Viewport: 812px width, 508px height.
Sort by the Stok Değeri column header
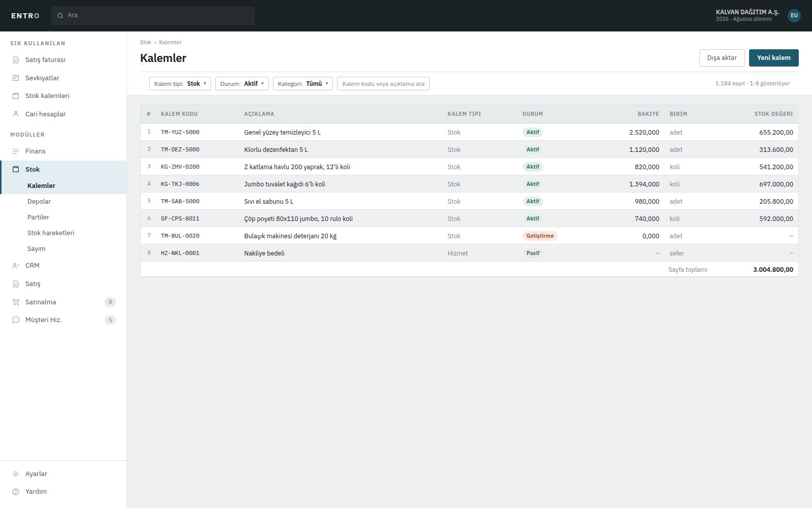pyautogui.click(x=773, y=114)
